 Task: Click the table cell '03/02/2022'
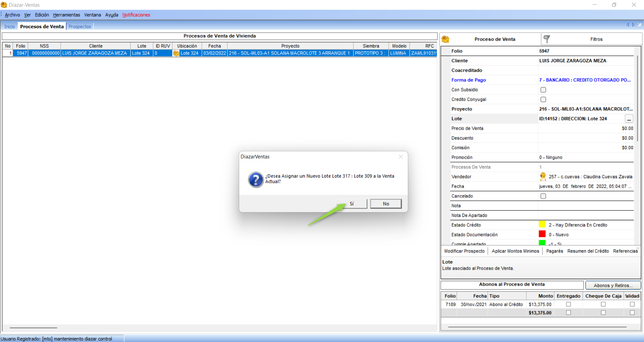215,53
